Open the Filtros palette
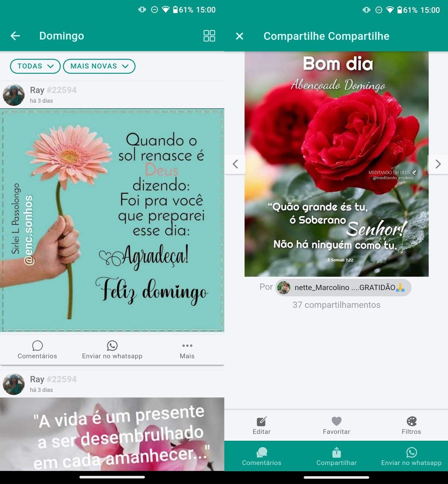This screenshot has height=484, width=448. 411,425
